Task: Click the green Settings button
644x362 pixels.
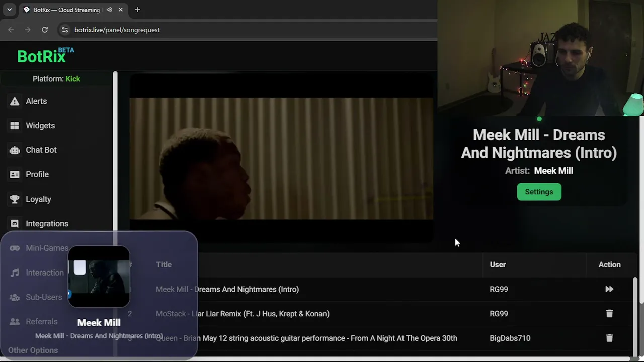Action: [539, 192]
